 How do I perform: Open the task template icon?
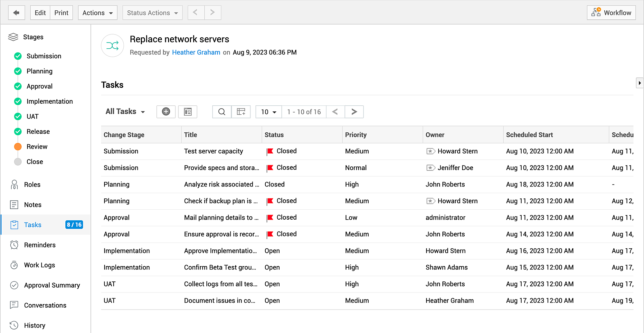pos(188,112)
